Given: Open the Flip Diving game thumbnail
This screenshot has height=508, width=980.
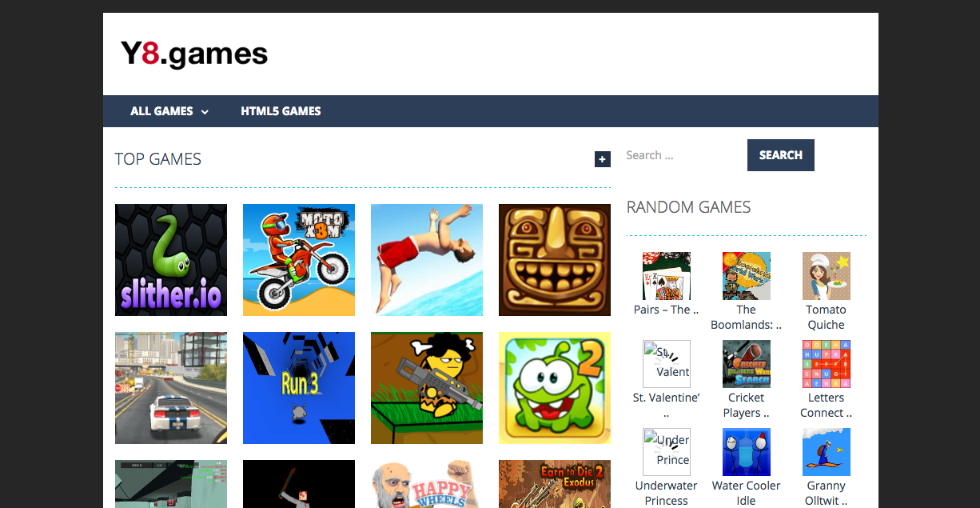Looking at the screenshot, I should pyautogui.click(x=427, y=260).
